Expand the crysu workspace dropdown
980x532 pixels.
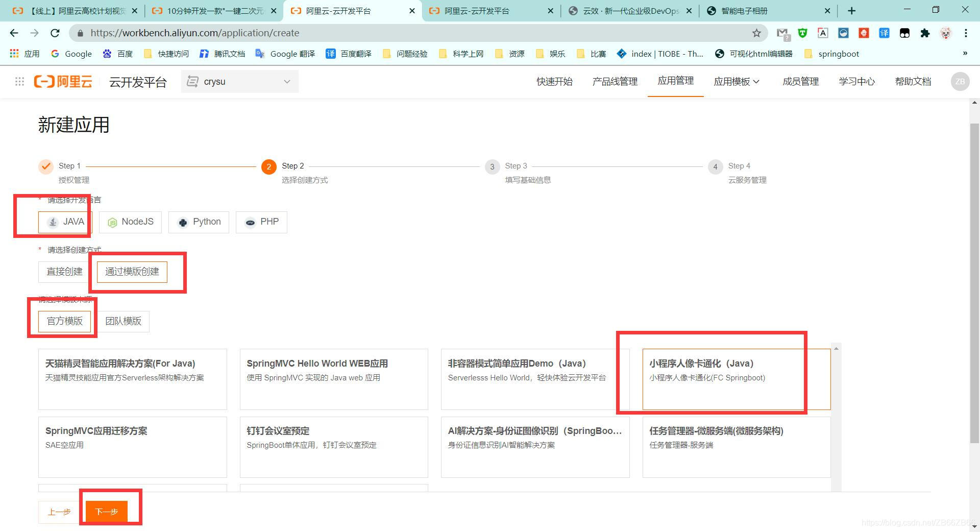tap(239, 82)
